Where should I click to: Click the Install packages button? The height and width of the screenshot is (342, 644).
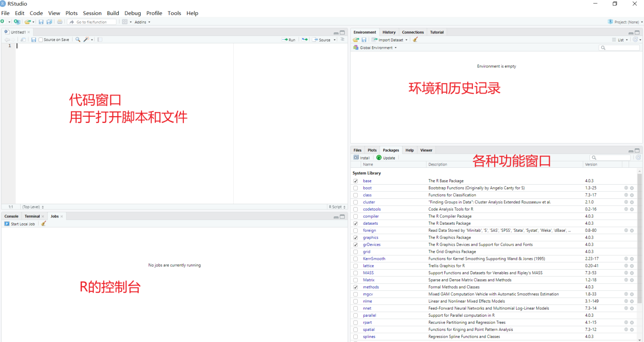point(361,158)
